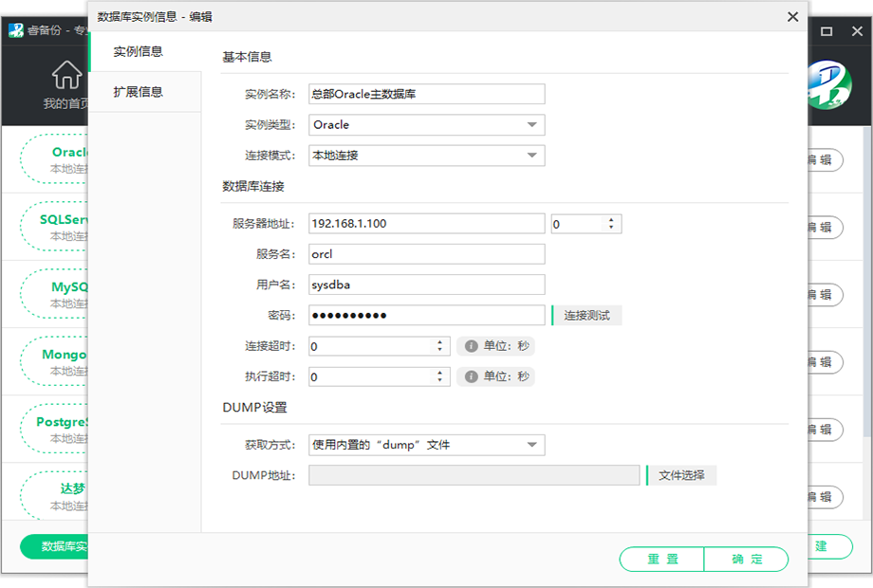Screen dimensions: 873x588
Task: Click the 服务名 field containing orcl
Action: coord(426,254)
